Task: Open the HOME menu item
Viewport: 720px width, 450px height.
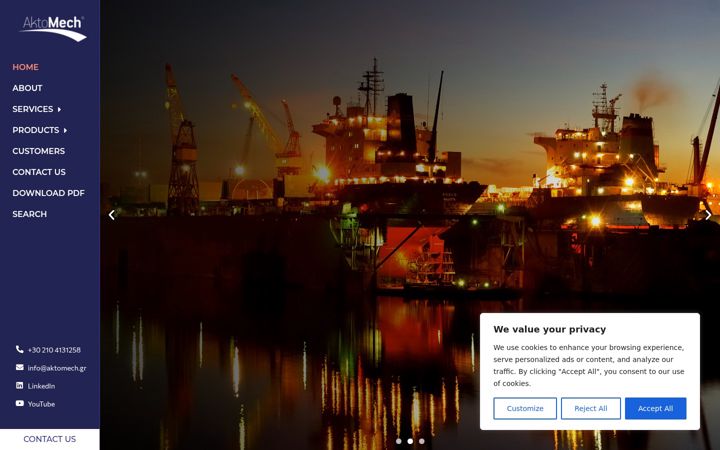Action: click(25, 67)
